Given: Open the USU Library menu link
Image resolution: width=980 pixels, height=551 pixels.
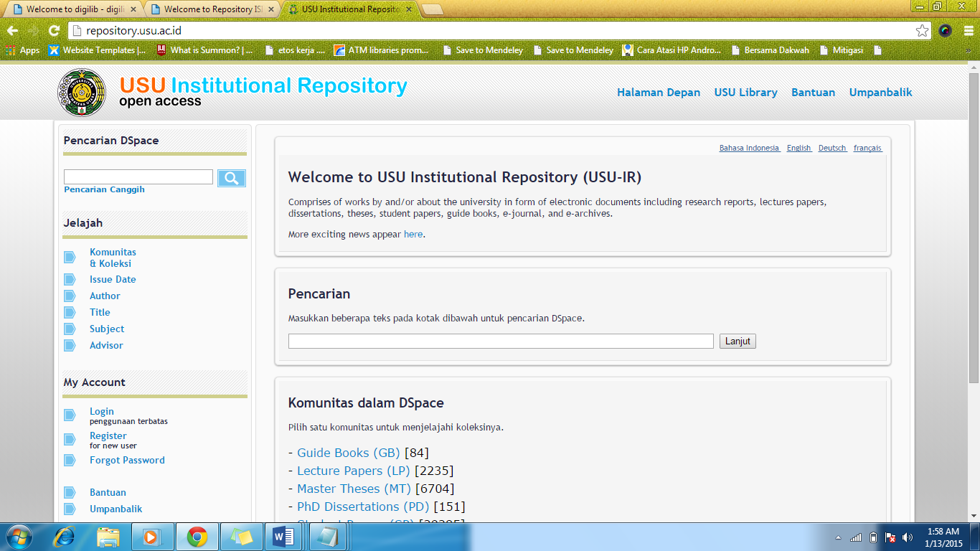Looking at the screenshot, I should [745, 93].
